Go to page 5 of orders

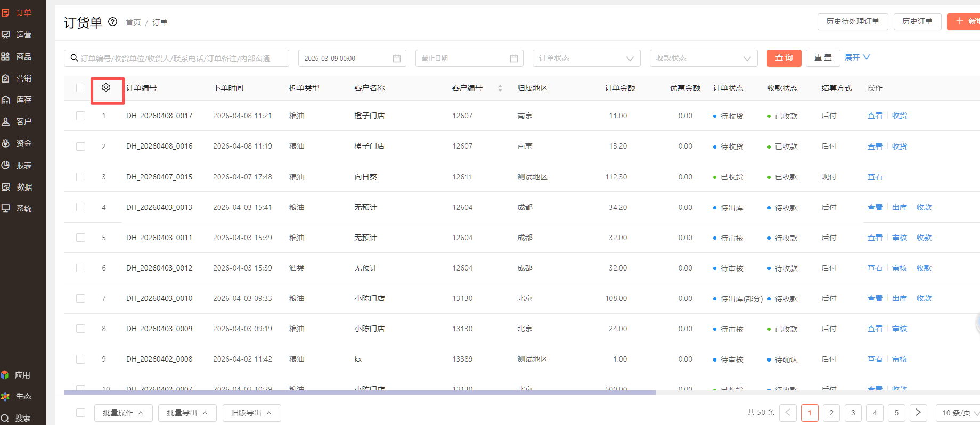[x=896, y=413]
